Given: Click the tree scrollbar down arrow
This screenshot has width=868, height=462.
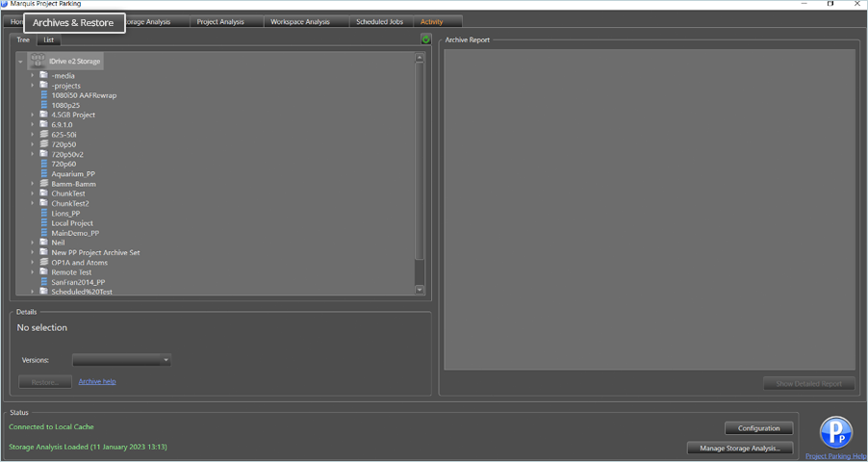Looking at the screenshot, I should click(x=420, y=290).
